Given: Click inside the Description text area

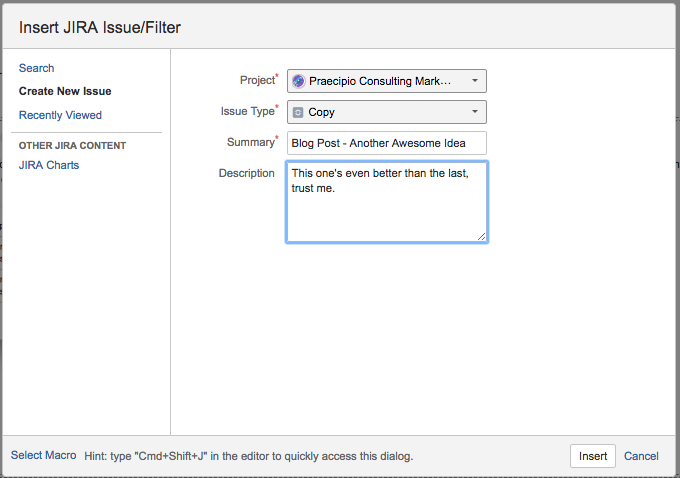Looking at the screenshot, I should coord(386,210).
